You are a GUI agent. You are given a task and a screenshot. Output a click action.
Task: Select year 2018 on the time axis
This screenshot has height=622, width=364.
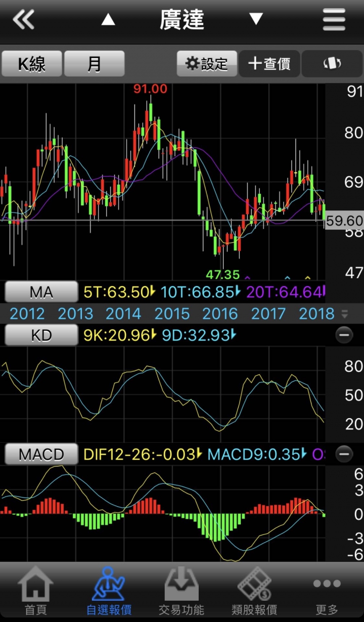tap(317, 314)
